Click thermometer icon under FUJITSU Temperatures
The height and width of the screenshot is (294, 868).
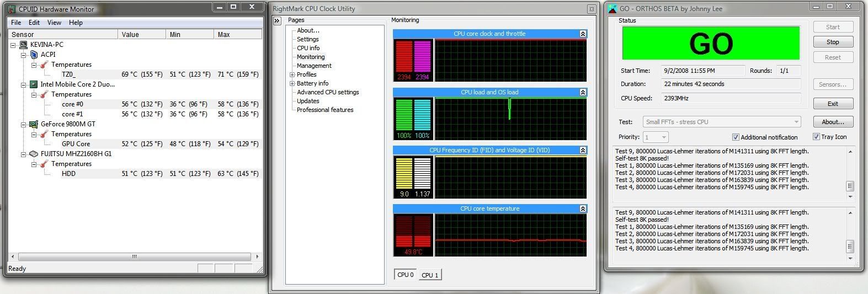[x=44, y=164]
